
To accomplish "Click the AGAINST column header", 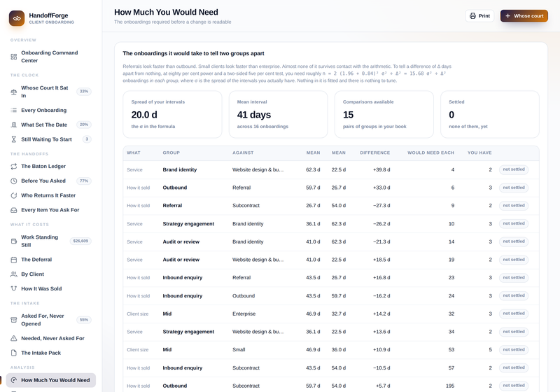I will [x=243, y=153].
